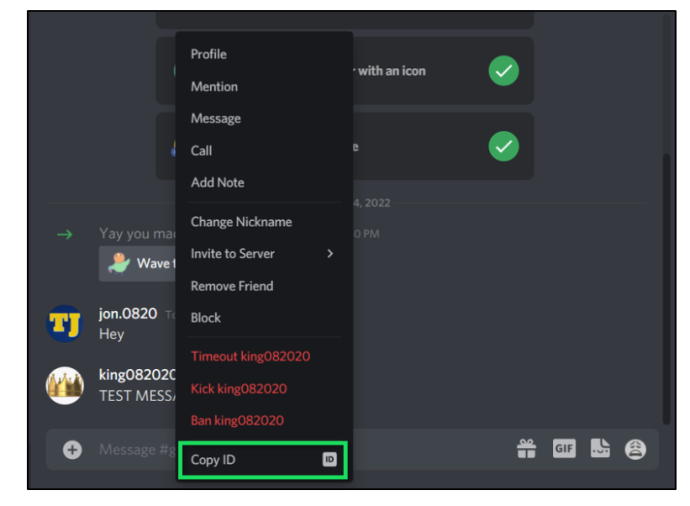690x506 pixels.
Task: Click the chat vertical scrollbar
Action: (667, 289)
